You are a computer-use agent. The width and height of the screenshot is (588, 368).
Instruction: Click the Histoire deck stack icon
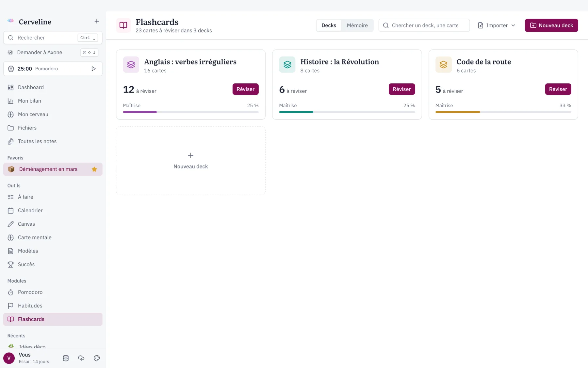[287, 65]
